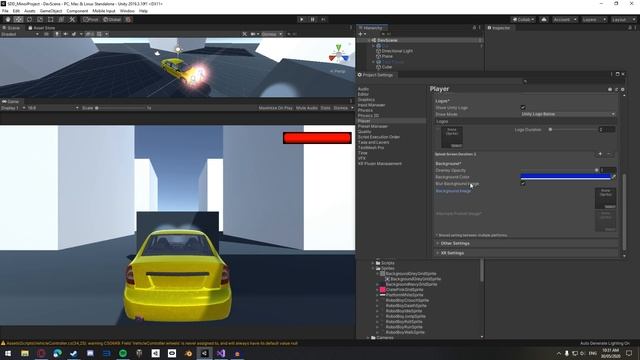Image resolution: width=640 pixels, height=360 pixels.
Task: Select the combined Transform tool
Action: pyautogui.click(x=61, y=20)
